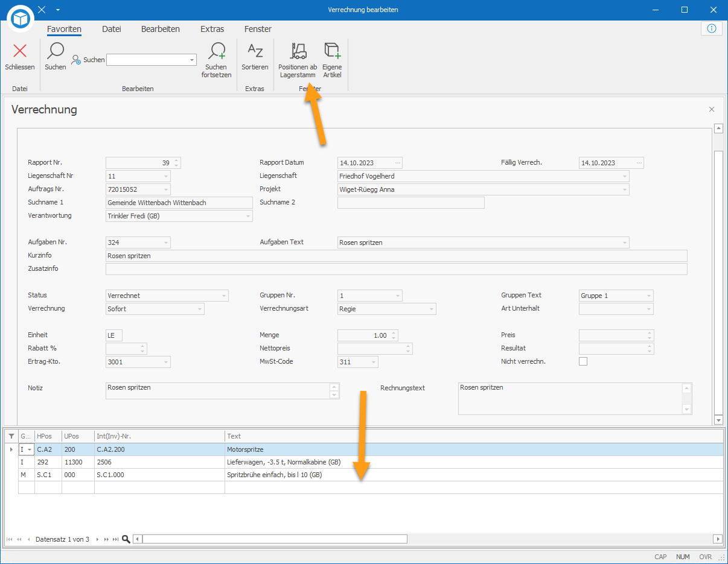Close the Verrechnung panel with its X

pyautogui.click(x=712, y=109)
